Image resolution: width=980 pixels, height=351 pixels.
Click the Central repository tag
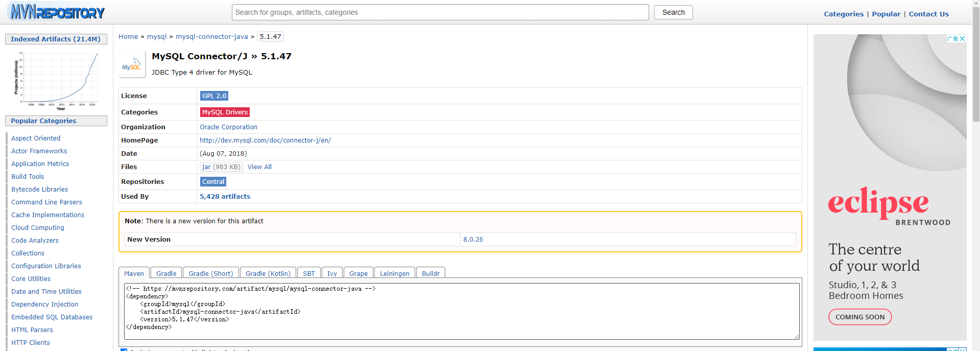coord(213,181)
